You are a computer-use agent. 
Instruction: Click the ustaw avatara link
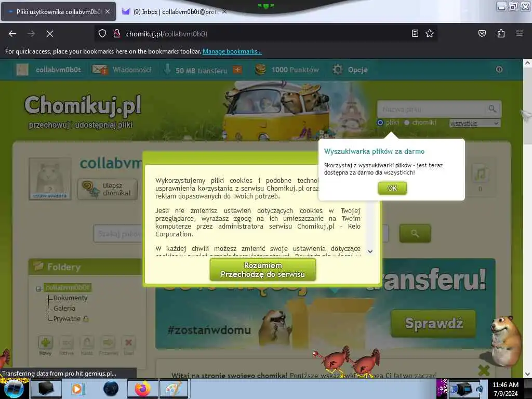(x=49, y=196)
